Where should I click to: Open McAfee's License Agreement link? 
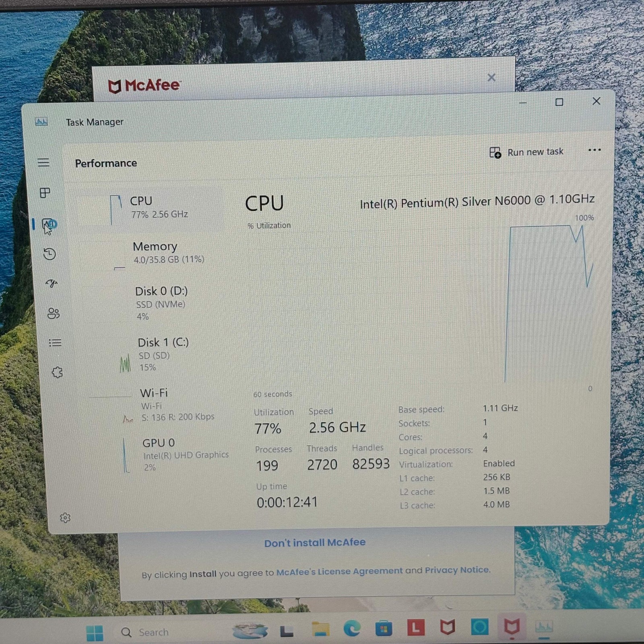(x=339, y=571)
